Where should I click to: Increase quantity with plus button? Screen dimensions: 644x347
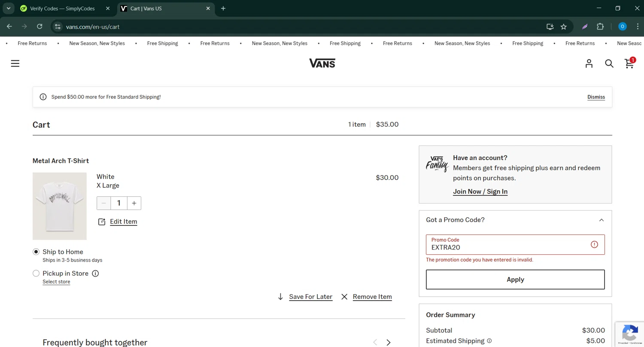click(134, 203)
